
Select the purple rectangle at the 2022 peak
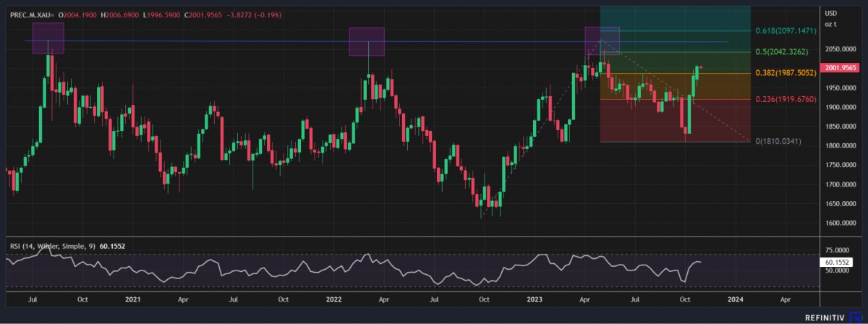point(366,41)
